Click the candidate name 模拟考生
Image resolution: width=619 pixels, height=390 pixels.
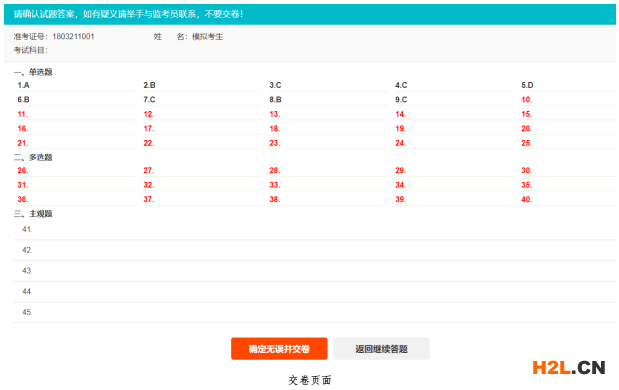(208, 36)
